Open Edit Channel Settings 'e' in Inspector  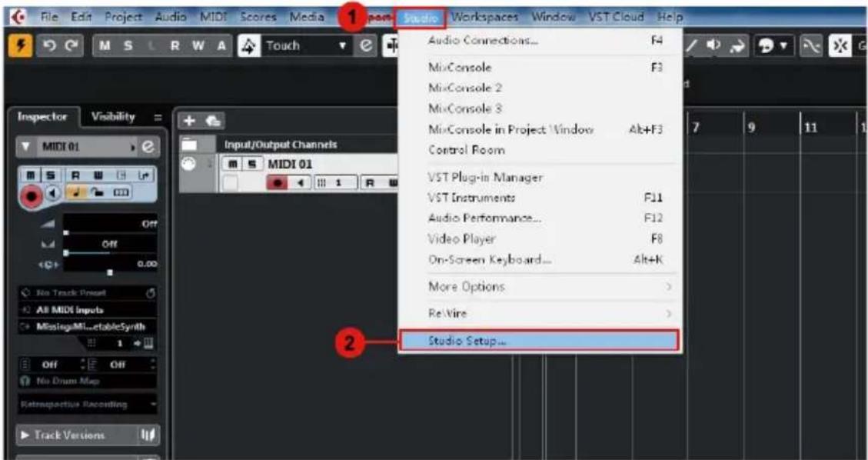tap(150, 147)
